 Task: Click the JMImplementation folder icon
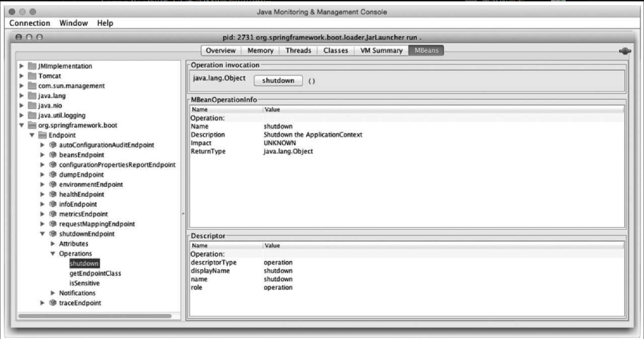(x=32, y=66)
